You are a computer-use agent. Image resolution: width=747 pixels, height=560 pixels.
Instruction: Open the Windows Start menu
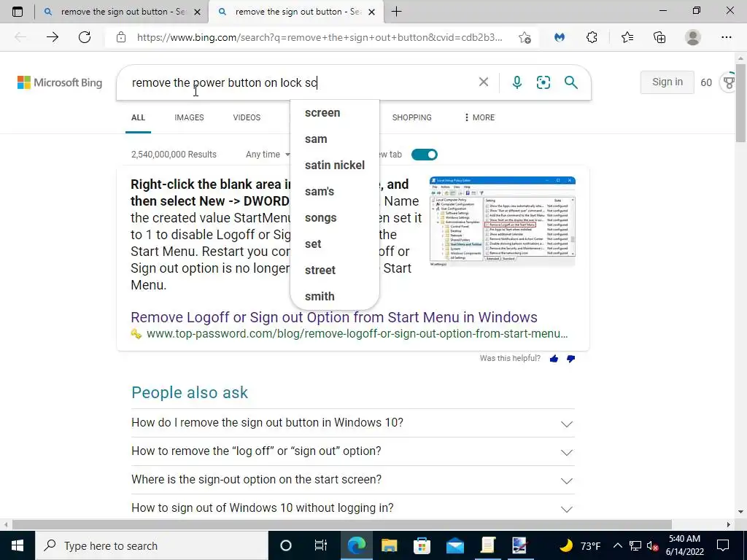point(18,545)
